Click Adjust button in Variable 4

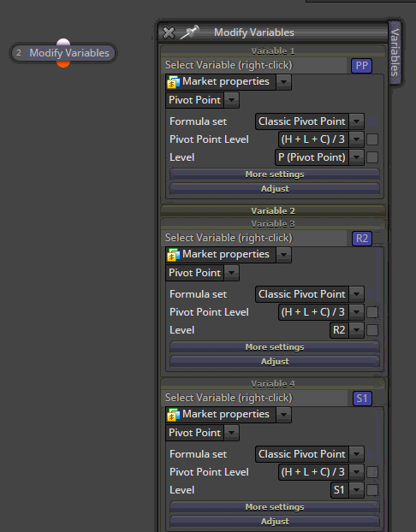pyautogui.click(x=275, y=522)
